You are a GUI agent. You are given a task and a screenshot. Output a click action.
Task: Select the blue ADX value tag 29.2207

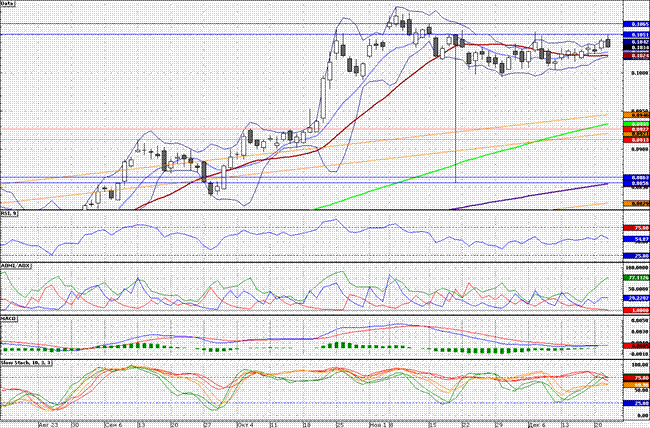(636, 298)
